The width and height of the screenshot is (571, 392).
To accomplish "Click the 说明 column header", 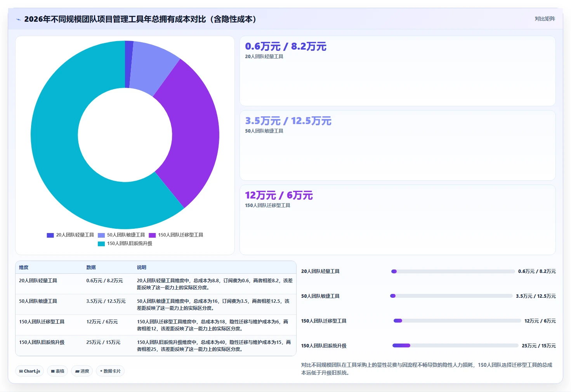I will tap(141, 268).
